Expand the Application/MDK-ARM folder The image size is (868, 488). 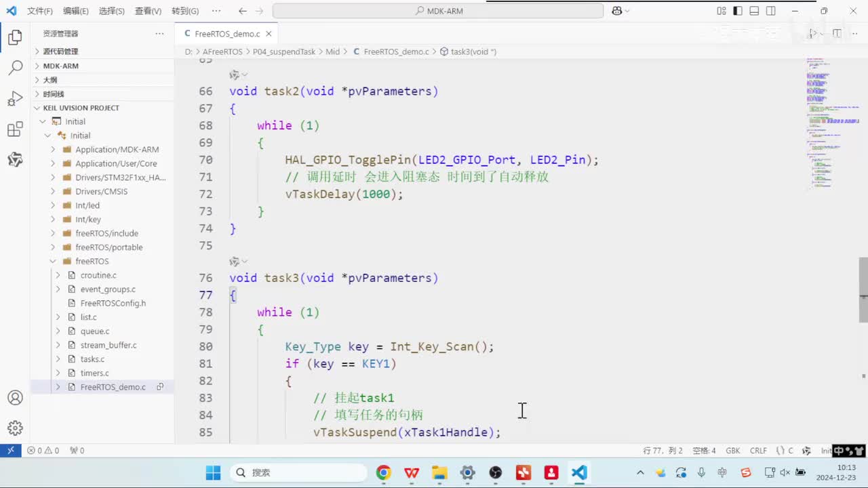(102, 150)
